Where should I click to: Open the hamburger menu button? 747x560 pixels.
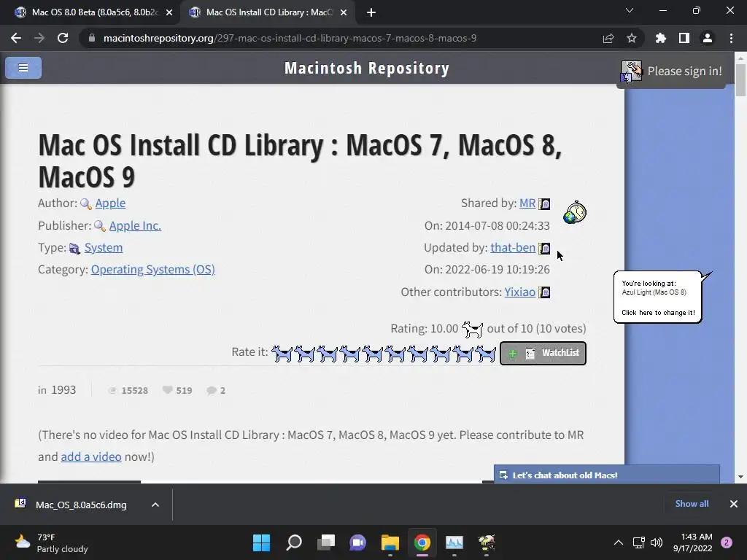[x=23, y=68]
